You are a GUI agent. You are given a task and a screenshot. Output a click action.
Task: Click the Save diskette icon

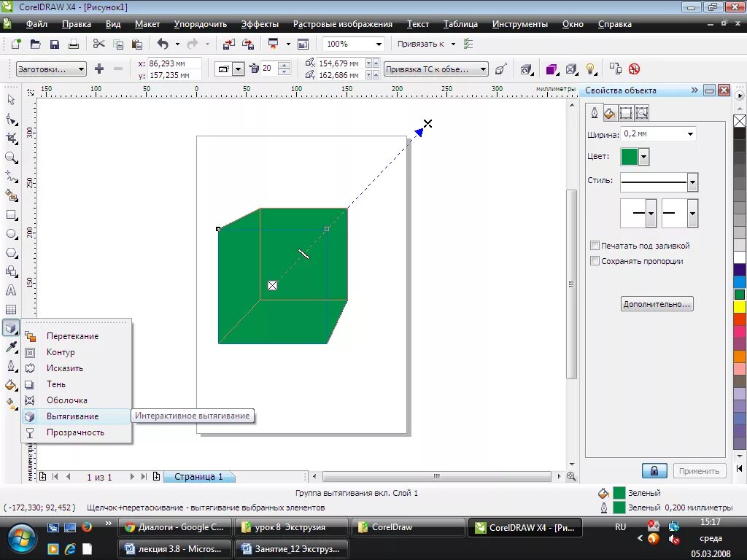[54, 44]
